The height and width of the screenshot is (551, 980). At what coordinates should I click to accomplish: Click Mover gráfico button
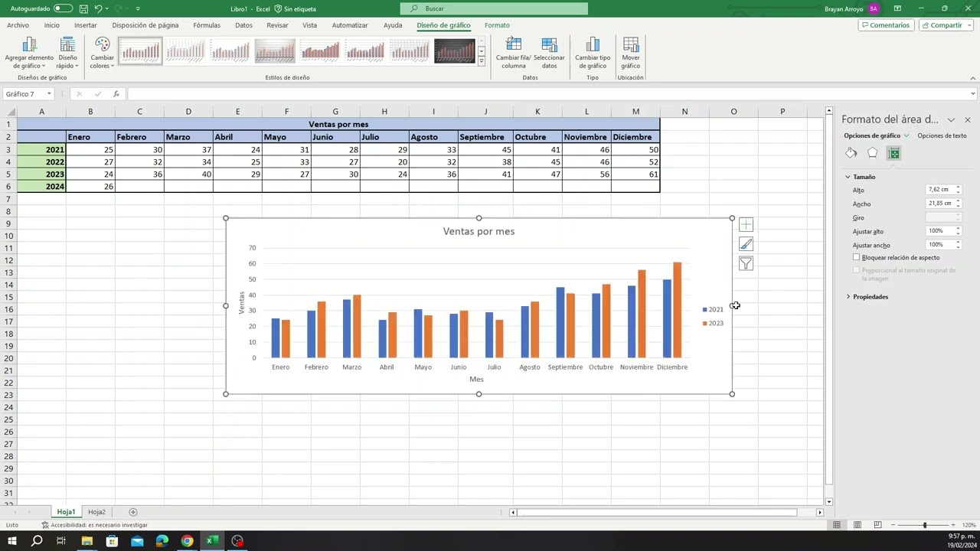click(x=631, y=53)
